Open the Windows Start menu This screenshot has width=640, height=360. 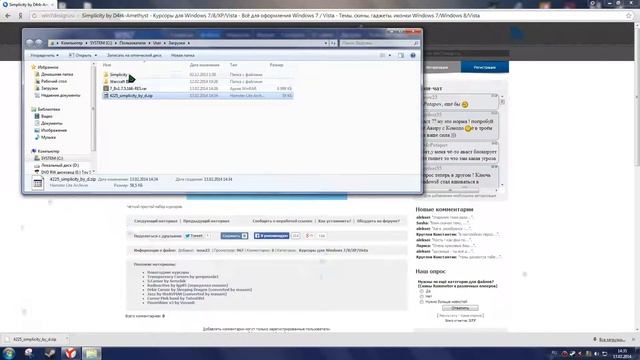tap(9, 353)
